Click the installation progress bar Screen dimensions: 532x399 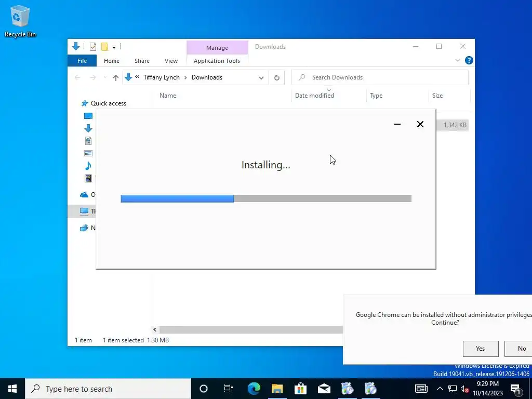click(266, 198)
